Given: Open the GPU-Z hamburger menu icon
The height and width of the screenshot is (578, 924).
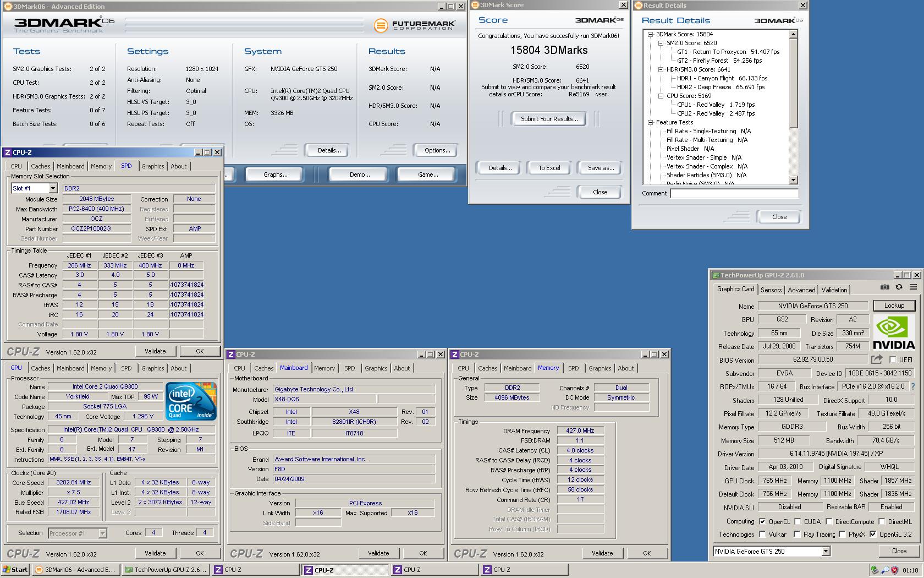Looking at the screenshot, I should pos(914,287).
